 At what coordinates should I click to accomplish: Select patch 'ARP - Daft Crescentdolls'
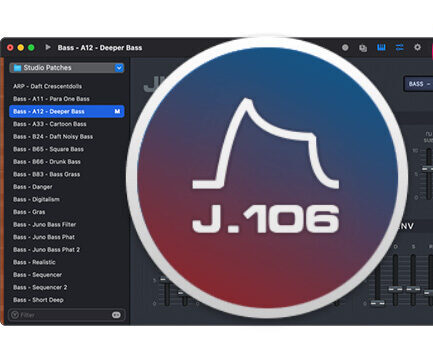coord(47,86)
